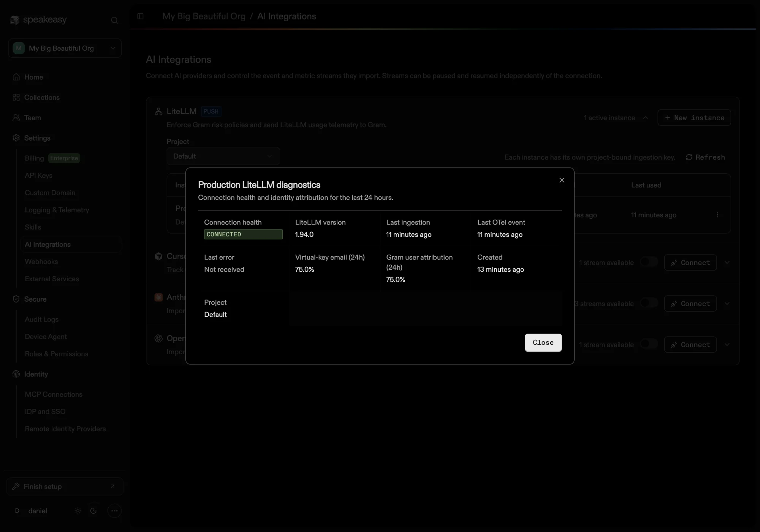Click the Close button in the dialog
This screenshot has width=760, height=532.
point(543,342)
